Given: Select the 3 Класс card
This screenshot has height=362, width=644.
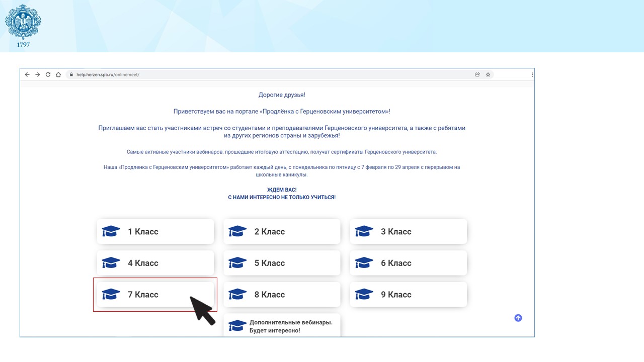Looking at the screenshot, I should [x=409, y=231].
